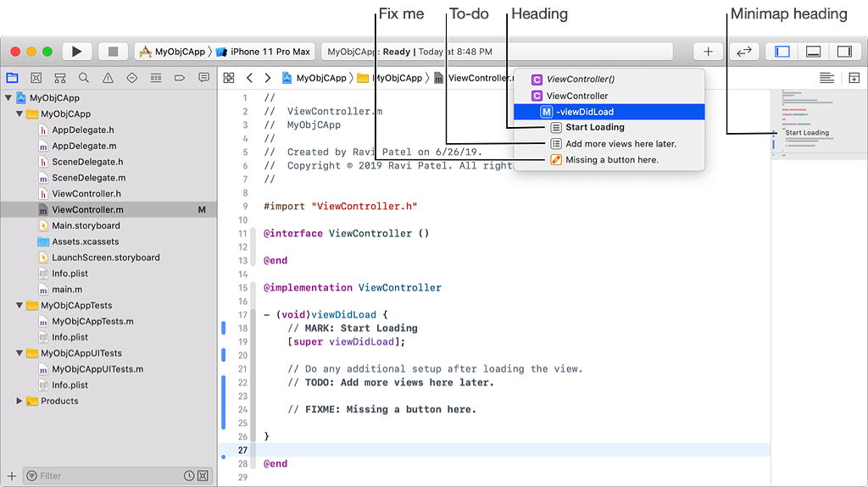
Task: Click the TODO comment on line 22
Action: [x=391, y=383]
